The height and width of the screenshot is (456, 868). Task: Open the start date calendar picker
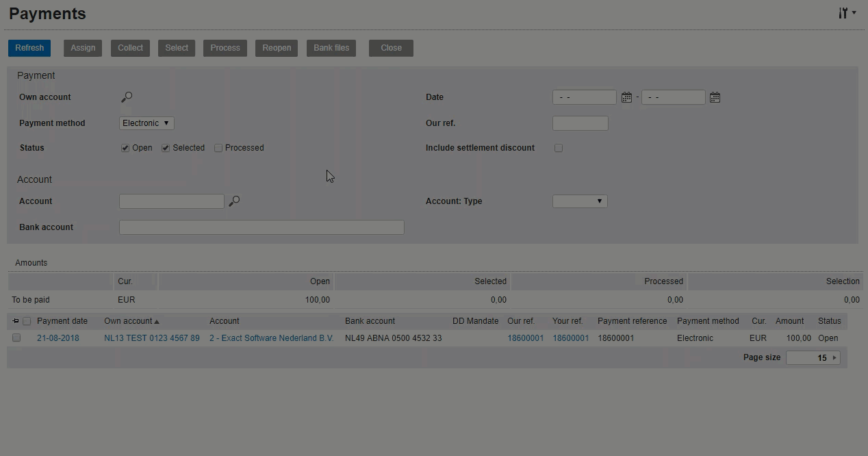click(x=626, y=97)
